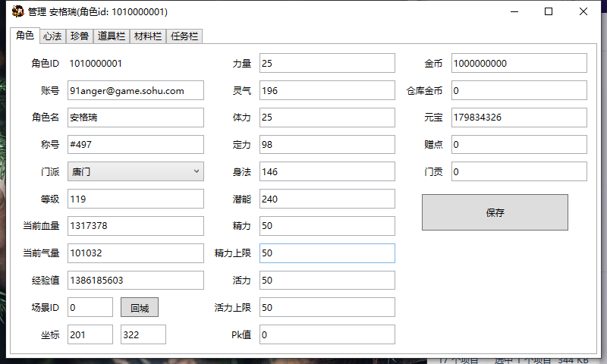The height and width of the screenshot is (364, 607).
Task: Click the second 坐标 field showing 322
Action: (x=143, y=334)
